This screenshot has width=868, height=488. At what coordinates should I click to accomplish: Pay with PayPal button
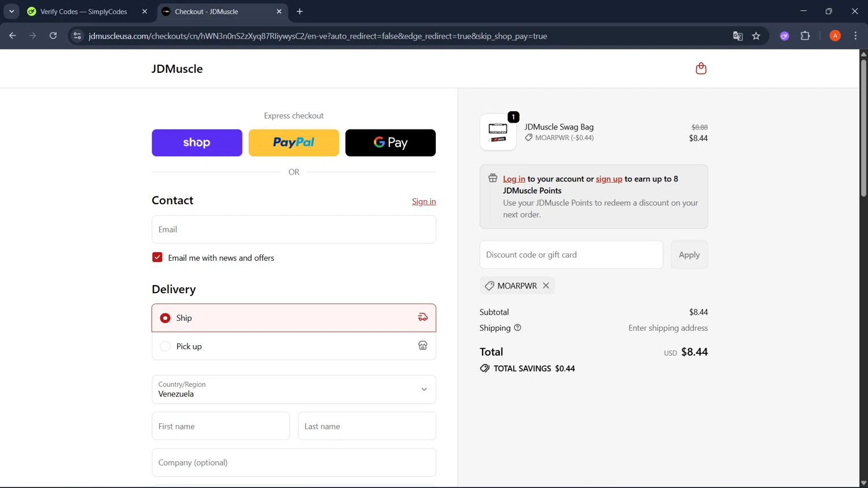294,143
